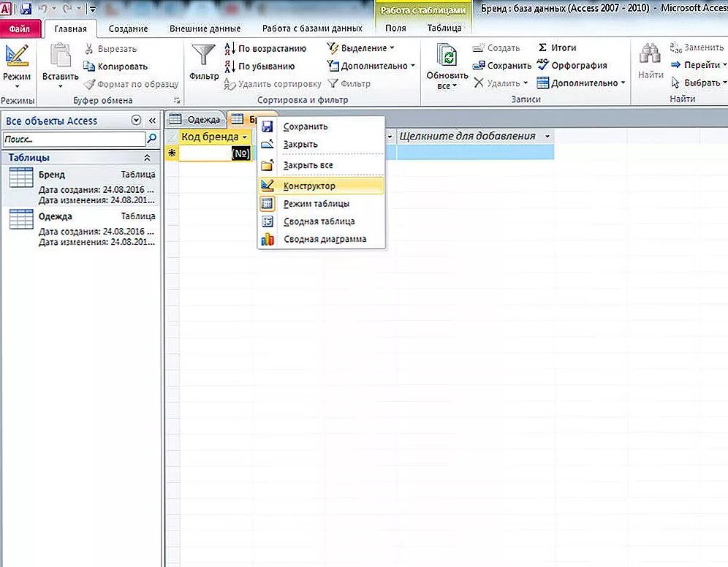Click the save icon in quick access toolbar
The image size is (728, 567).
click(x=26, y=8)
